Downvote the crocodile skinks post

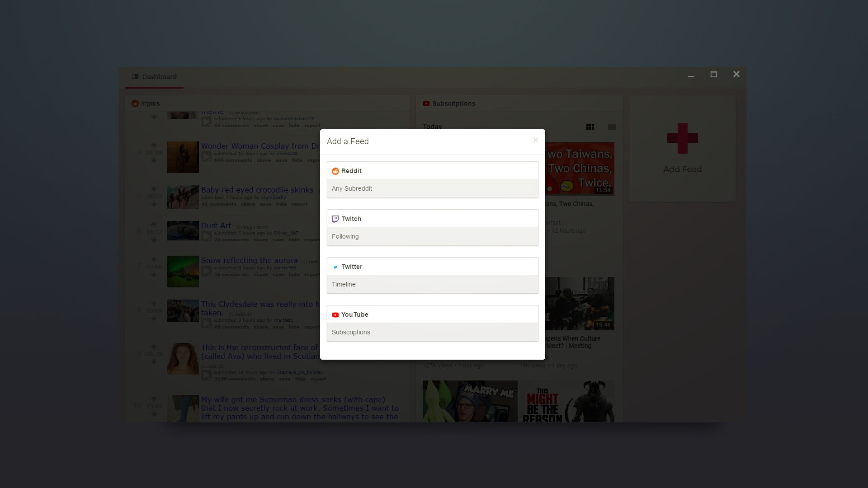154,204
